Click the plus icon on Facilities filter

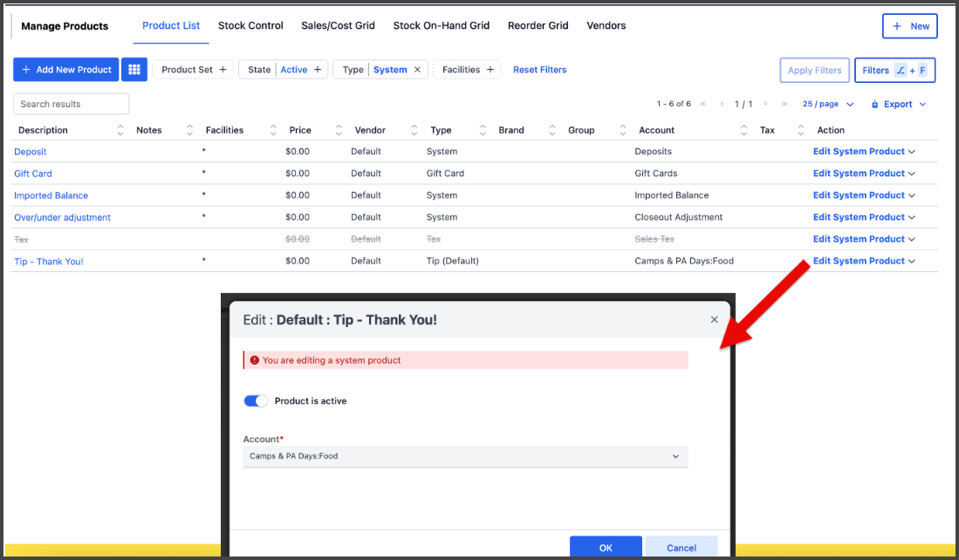(490, 70)
